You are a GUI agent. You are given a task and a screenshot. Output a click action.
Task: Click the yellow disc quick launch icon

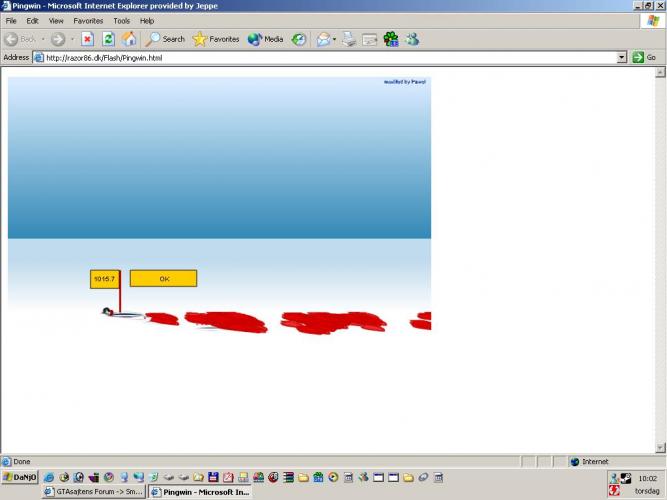point(333,477)
